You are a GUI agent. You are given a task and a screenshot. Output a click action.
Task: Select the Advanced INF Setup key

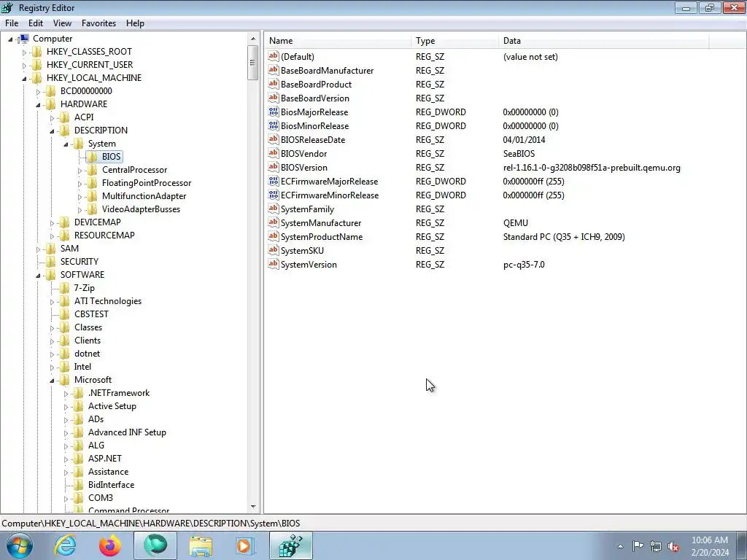pyautogui.click(x=127, y=432)
